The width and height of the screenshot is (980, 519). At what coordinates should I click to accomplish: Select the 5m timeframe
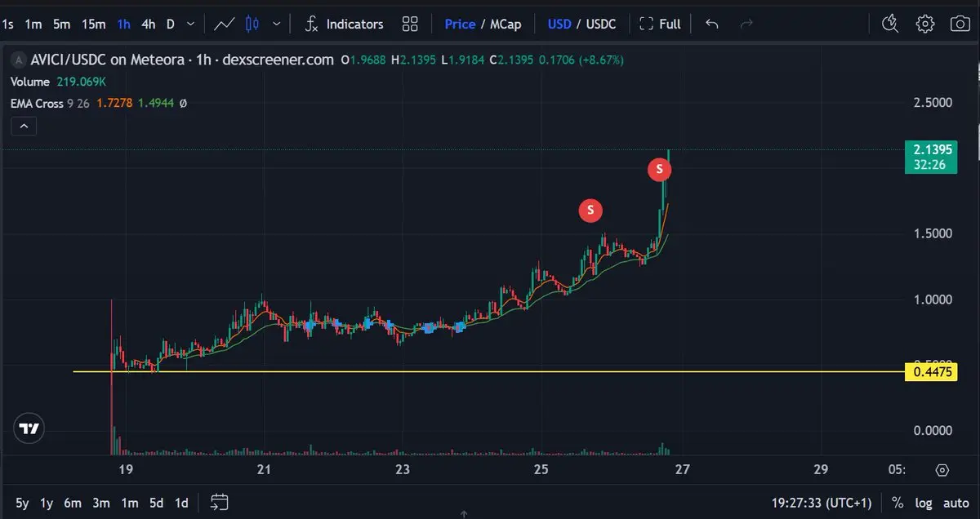[x=61, y=24]
